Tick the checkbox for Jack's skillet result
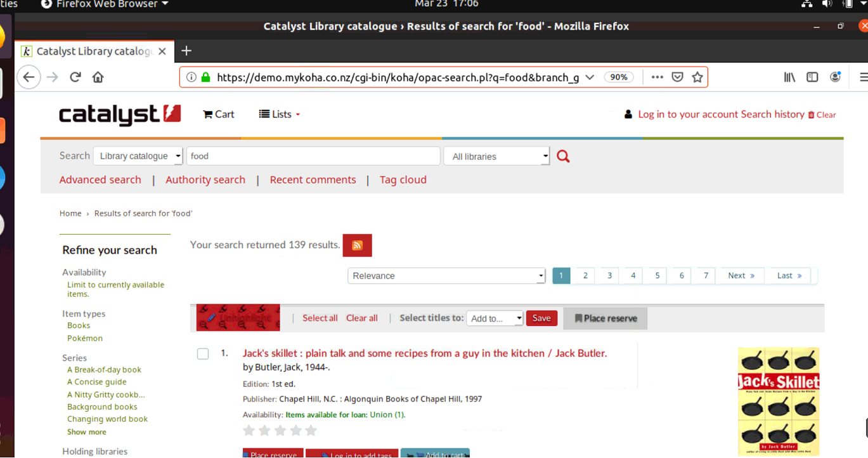The height and width of the screenshot is (458, 868). point(203,354)
